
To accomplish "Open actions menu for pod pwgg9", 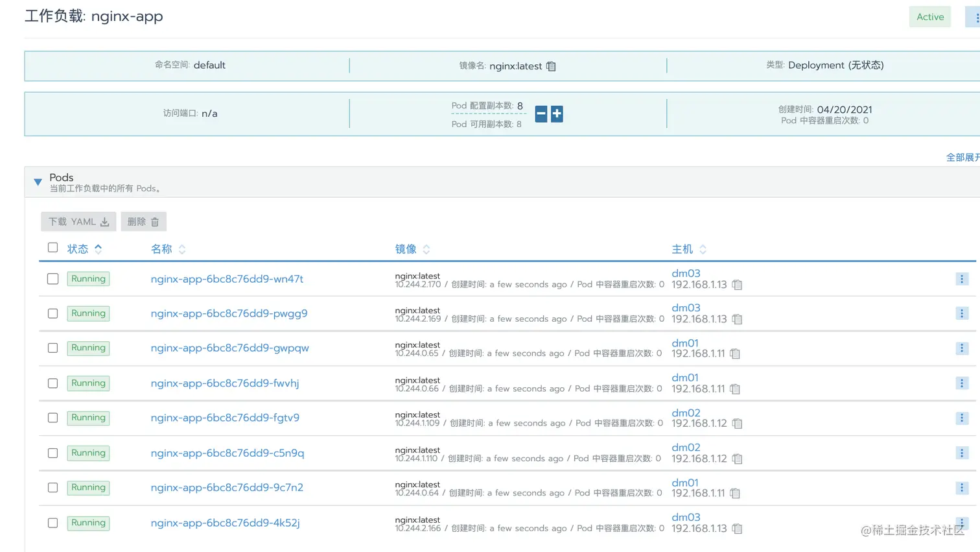I will point(962,313).
